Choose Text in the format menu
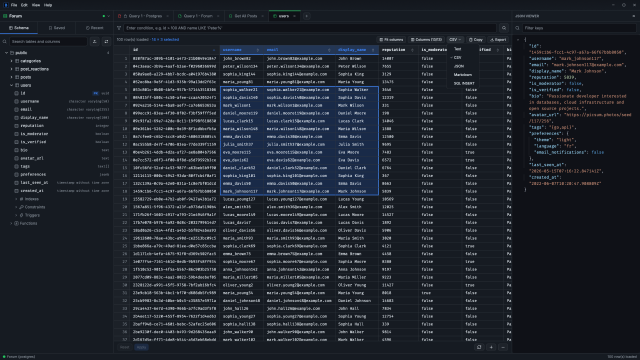This screenshot has width=640, height=360. tap(463, 49)
